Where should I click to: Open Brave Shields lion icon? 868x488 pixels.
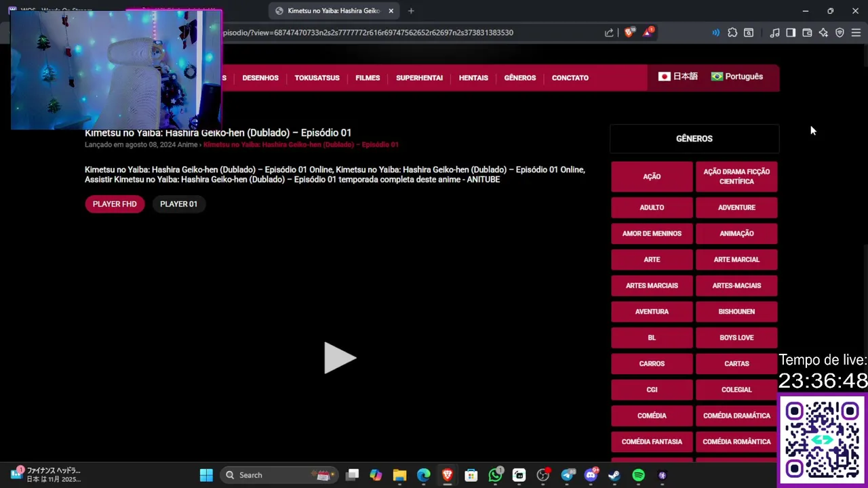[629, 33]
